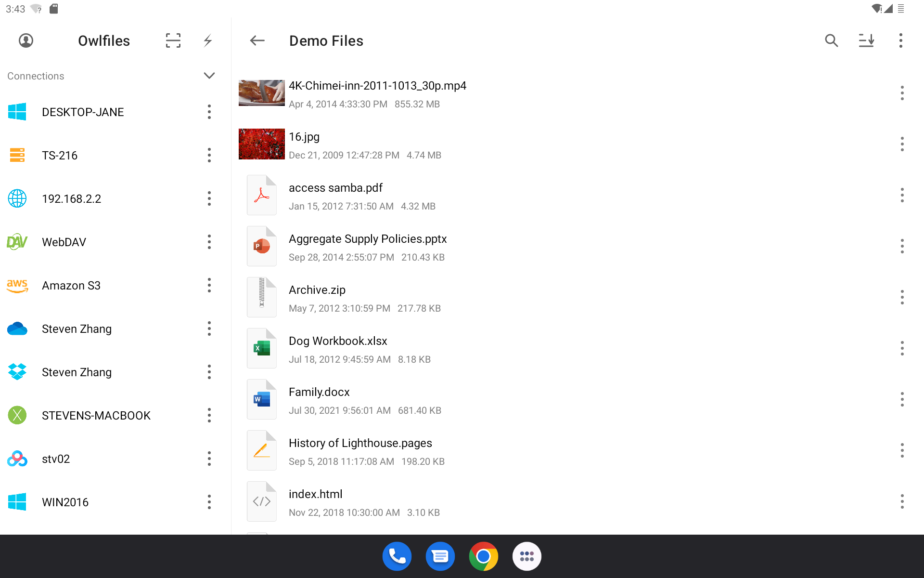Collapse the Connections section chevron
The image size is (924, 578).
coord(209,76)
